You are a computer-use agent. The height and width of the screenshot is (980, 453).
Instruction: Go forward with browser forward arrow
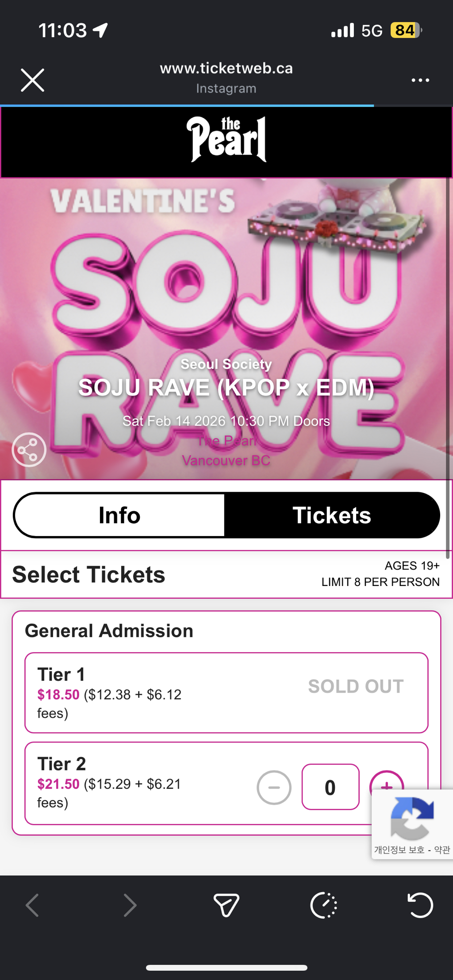click(130, 905)
